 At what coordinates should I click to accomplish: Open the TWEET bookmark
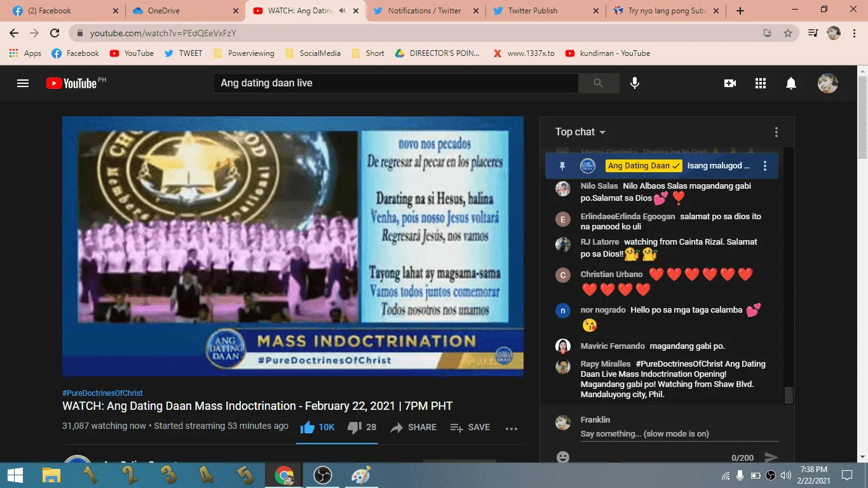pos(183,53)
